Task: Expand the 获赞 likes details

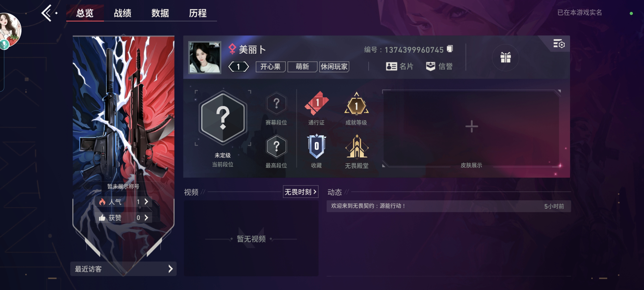Action: tap(124, 218)
